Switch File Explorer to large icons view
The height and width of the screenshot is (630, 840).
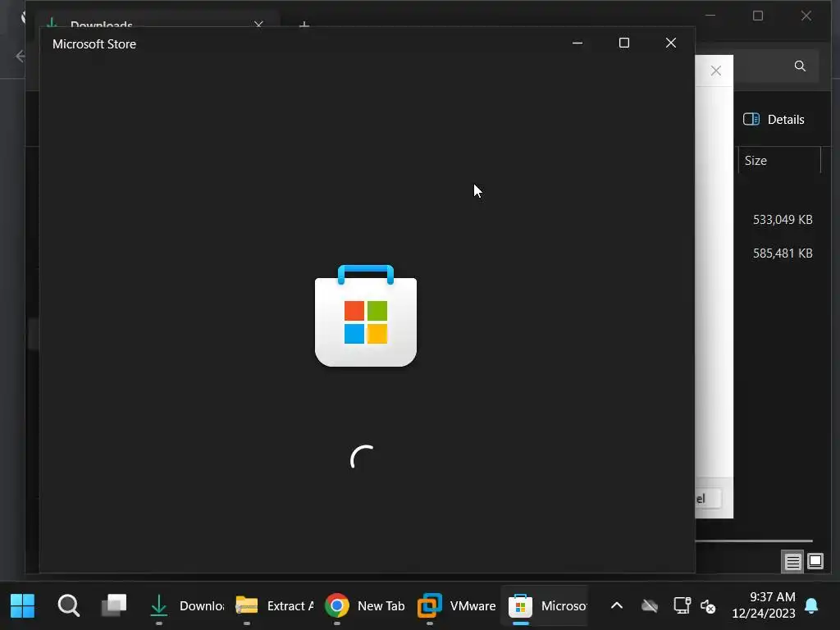pyautogui.click(x=815, y=561)
